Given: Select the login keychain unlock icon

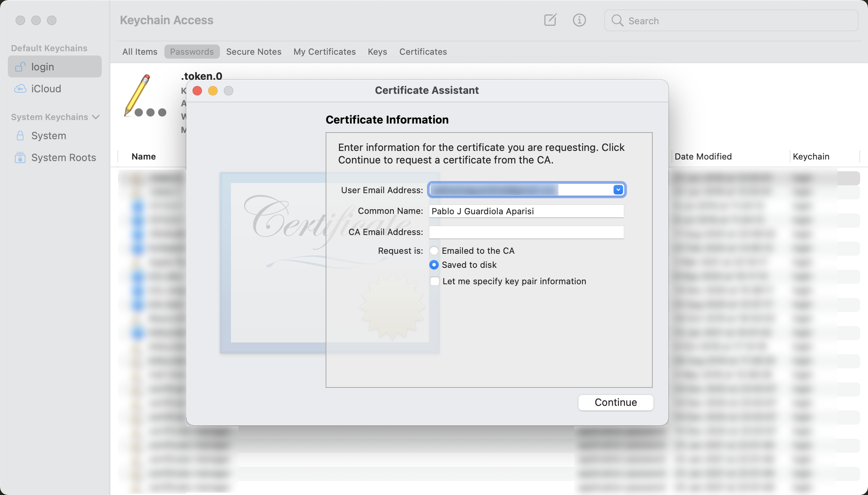Looking at the screenshot, I should tap(20, 67).
